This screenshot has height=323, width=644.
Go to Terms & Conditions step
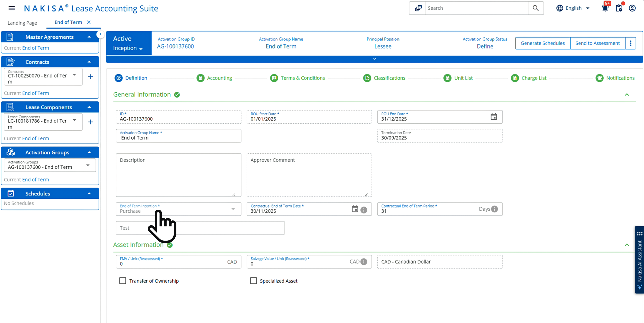click(302, 78)
